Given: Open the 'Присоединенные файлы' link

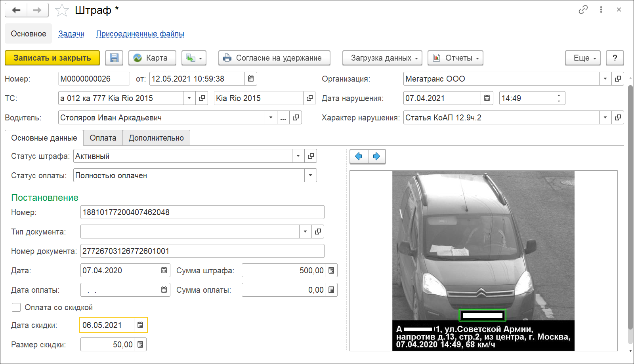Looking at the screenshot, I should 140,34.
